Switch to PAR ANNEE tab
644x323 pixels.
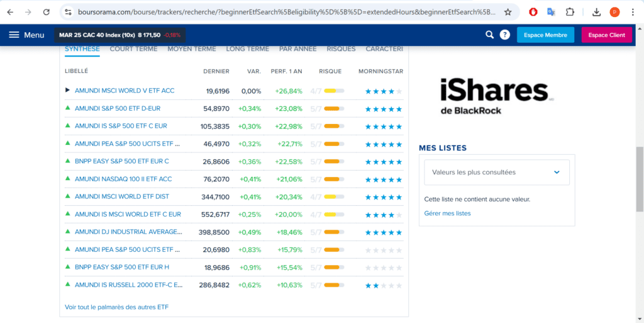coord(297,49)
